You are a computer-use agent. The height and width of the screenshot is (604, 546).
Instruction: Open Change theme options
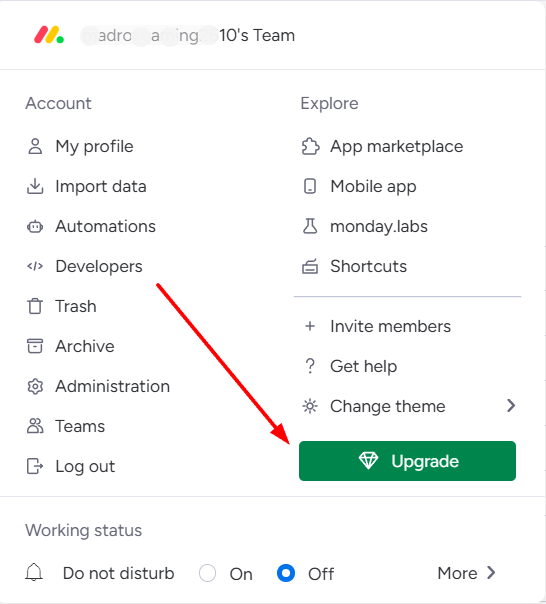[408, 406]
